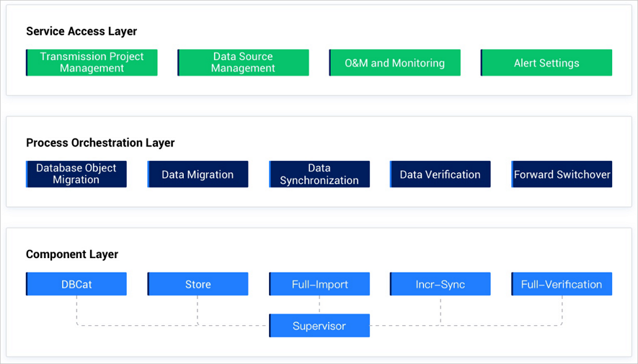Viewport: 638px width, 364px height.
Task: Choose the Incr-Sync component box
Action: [440, 284]
